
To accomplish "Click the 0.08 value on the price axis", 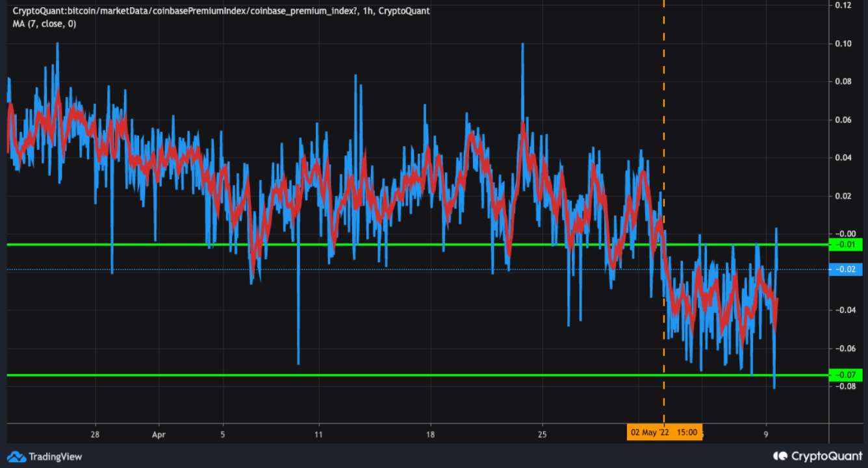I will [x=843, y=82].
